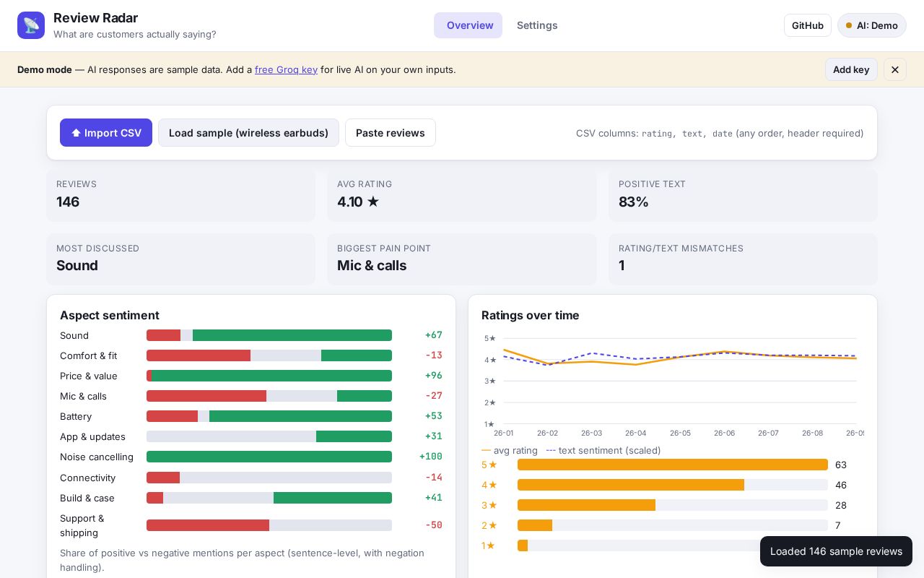Image resolution: width=924 pixels, height=578 pixels.
Task: Select the Connectivity aspect label
Action: (87, 478)
